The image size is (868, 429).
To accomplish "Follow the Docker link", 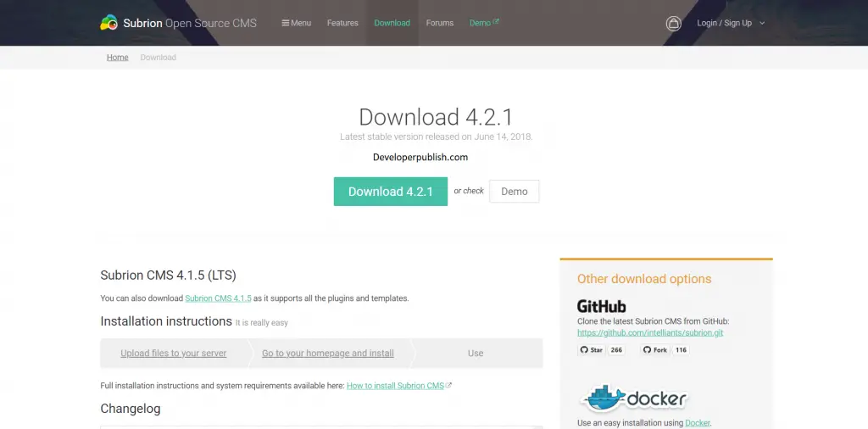I will pyautogui.click(x=698, y=423).
